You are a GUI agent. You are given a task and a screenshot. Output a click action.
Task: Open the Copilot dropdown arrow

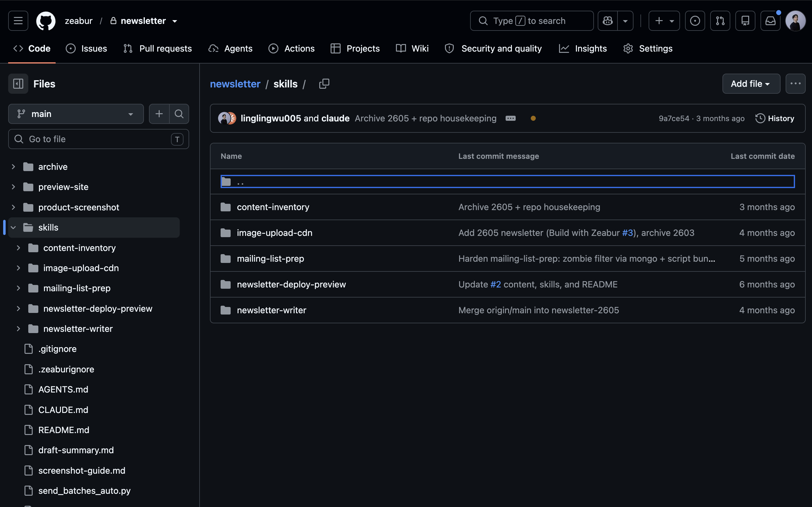(x=625, y=21)
